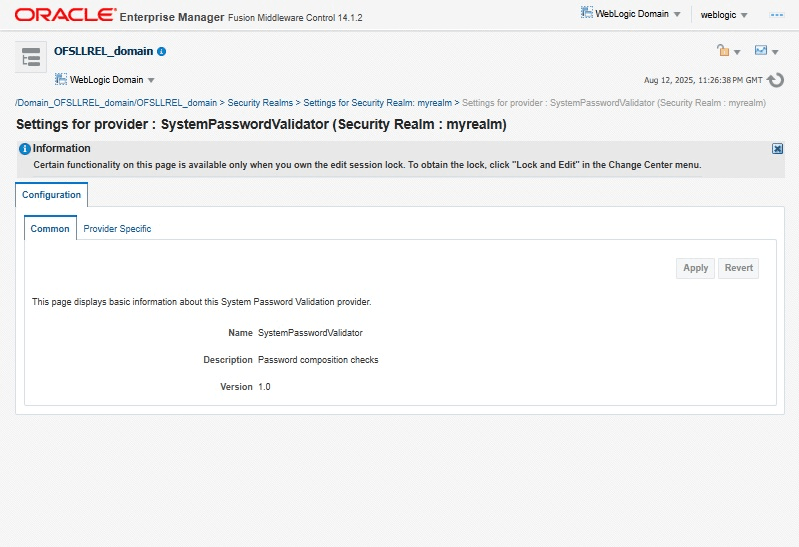Switch to the Provider Specific tab
Viewport: 799px width, 547px height.
tap(117, 228)
